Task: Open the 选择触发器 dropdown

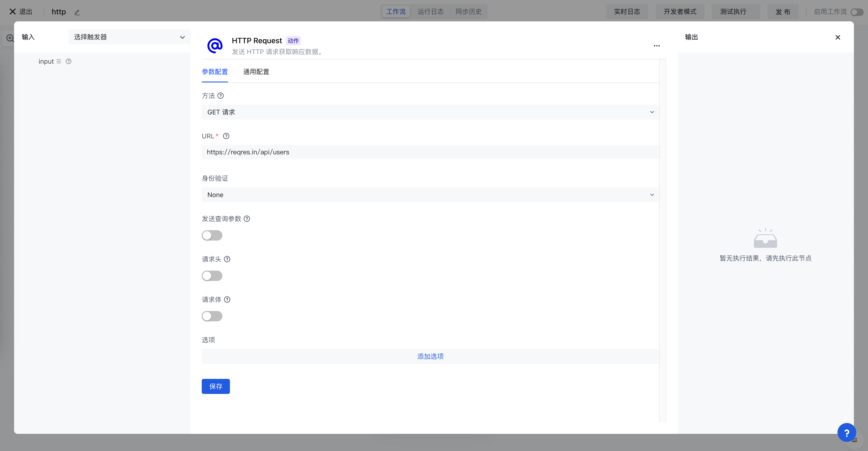Action: tap(129, 37)
